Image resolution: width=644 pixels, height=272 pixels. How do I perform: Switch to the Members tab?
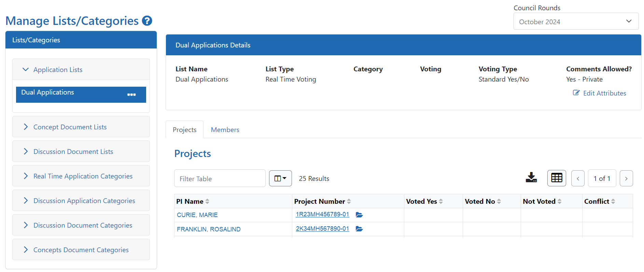(225, 130)
